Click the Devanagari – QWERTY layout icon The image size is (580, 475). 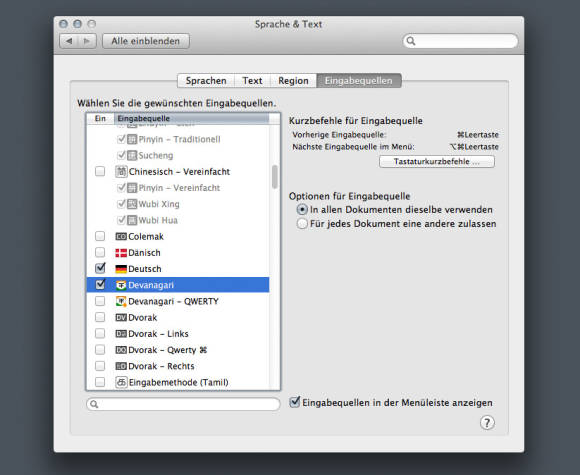tap(121, 301)
